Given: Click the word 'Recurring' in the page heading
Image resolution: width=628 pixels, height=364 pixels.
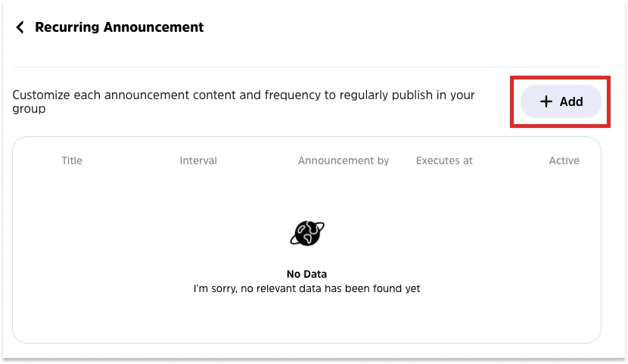Looking at the screenshot, I should pyautogui.click(x=67, y=27).
